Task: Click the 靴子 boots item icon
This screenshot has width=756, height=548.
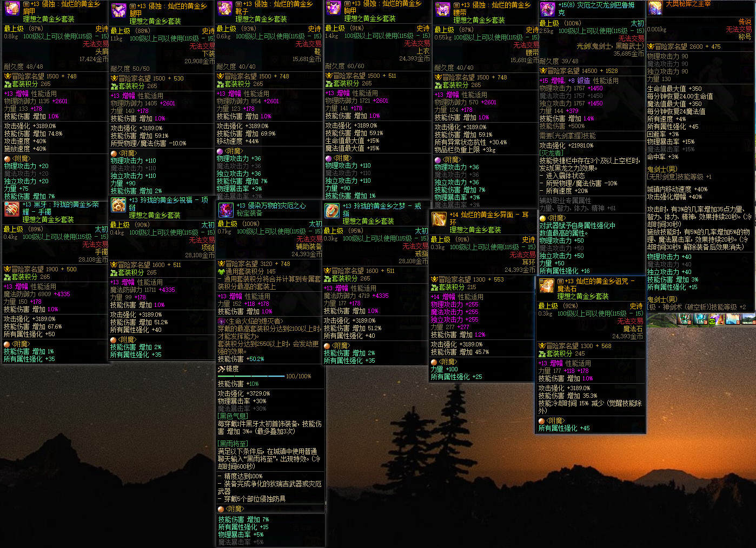Action: click(x=224, y=9)
